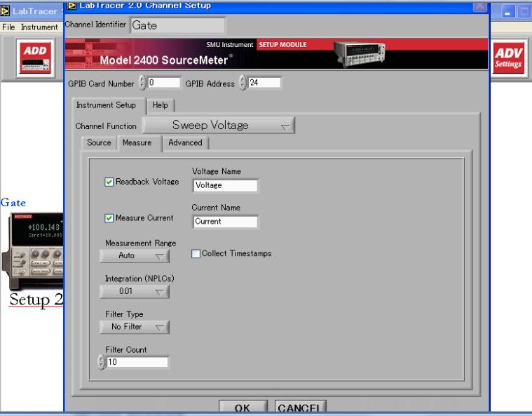Click the OK button
This screenshot has height=416, width=532.
pos(243,407)
